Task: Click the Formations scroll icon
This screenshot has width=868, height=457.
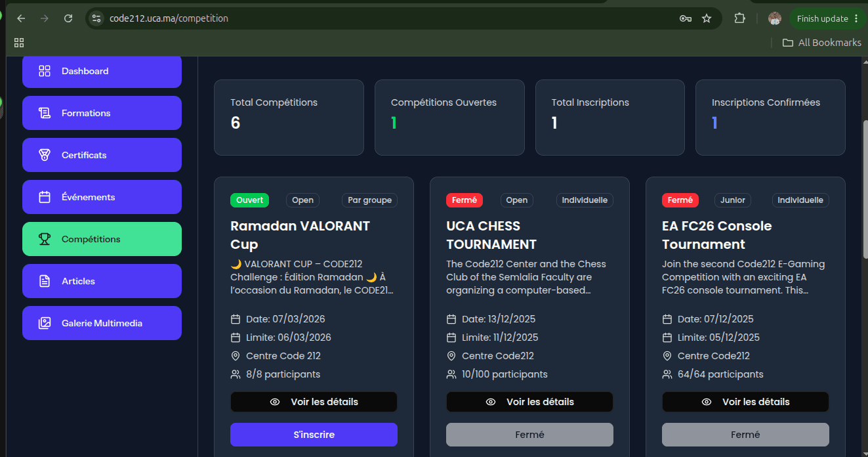Action: 45,113
